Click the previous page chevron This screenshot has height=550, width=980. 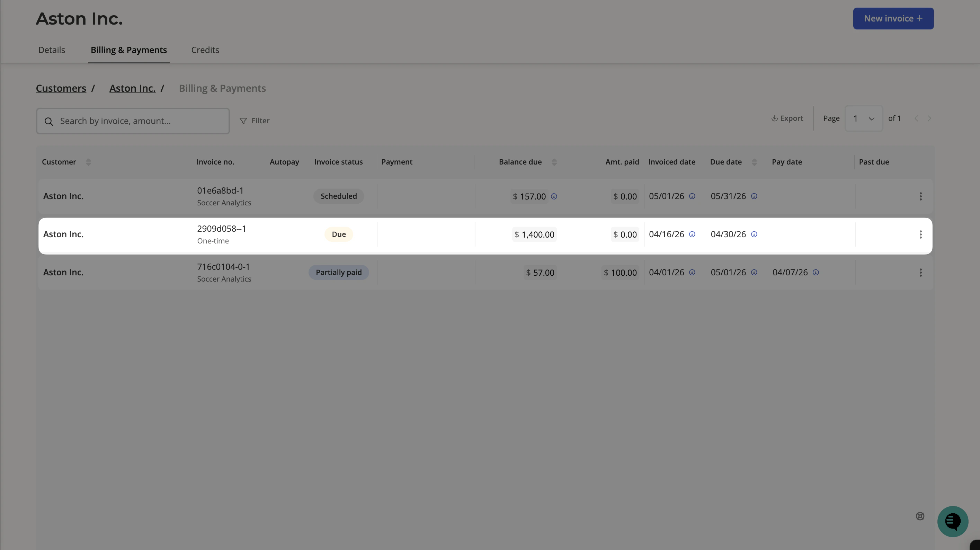pyautogui.click(x=917, y=118)
